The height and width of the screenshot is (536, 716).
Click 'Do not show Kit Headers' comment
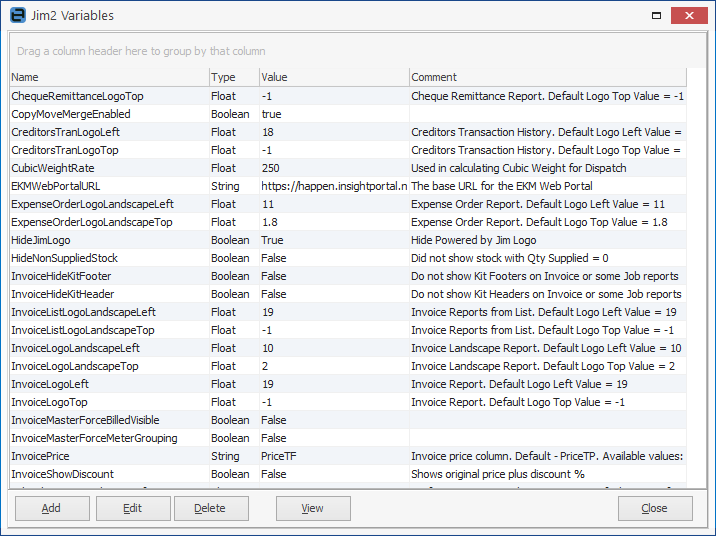pos(546,294)
